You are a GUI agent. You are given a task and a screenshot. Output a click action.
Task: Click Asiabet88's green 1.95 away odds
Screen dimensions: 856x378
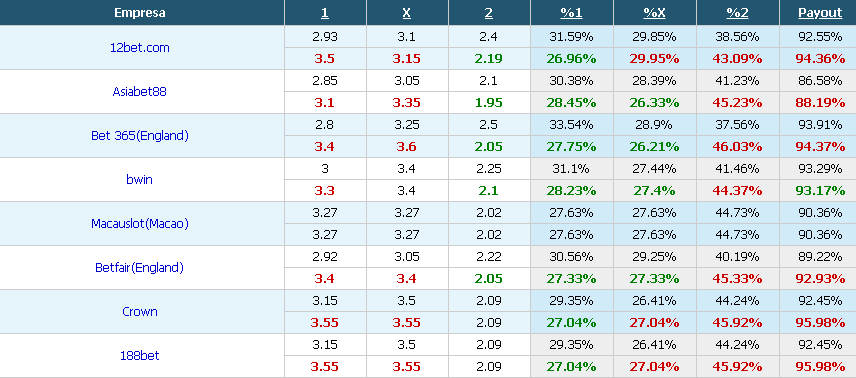[489, 103]
